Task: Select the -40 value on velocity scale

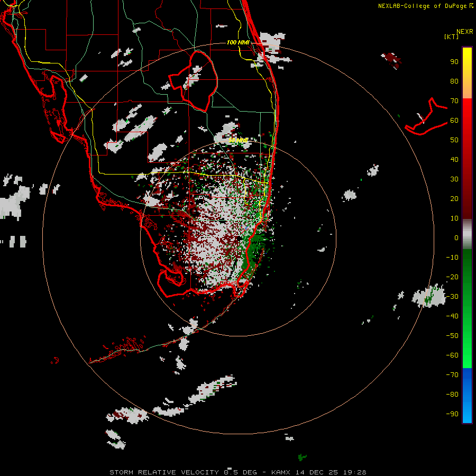Action: pos(452,316)
